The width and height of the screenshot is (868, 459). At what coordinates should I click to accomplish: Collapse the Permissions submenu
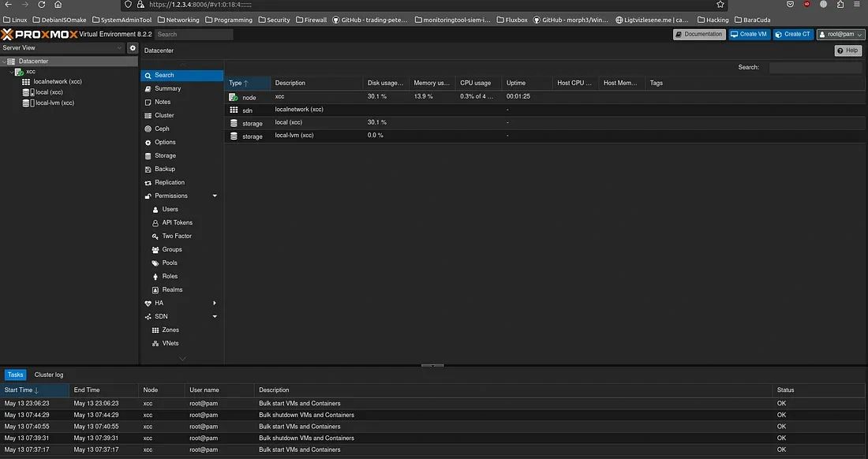pyautogui.click(x=215, y=196)
